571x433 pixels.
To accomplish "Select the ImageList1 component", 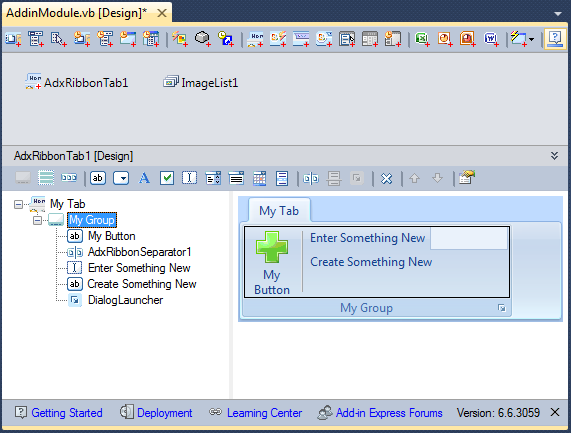I will pyautogui.click(x=201, y=83).
